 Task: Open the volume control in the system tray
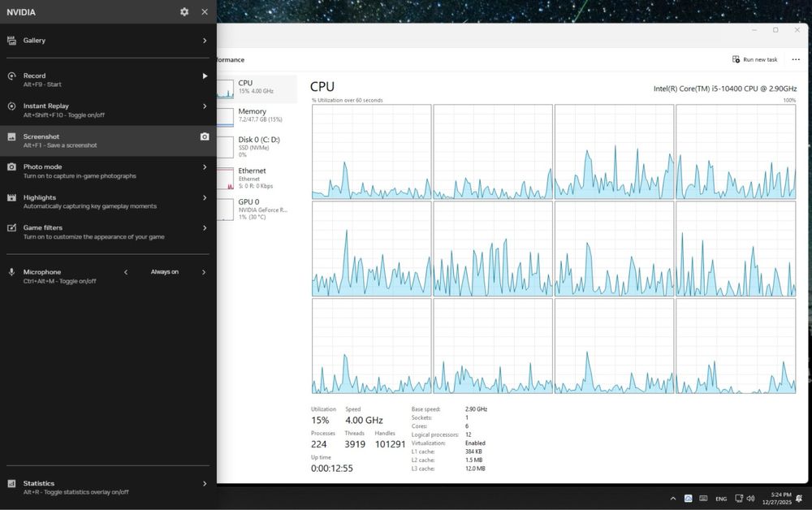[x=753, y=498]
